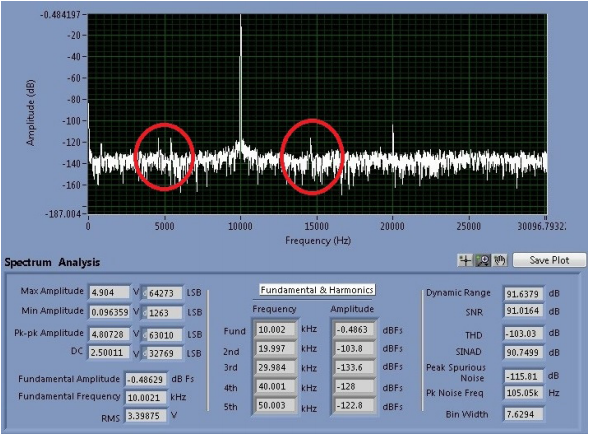
Task: Activate the graph zoom magnifier tool
Action: 483,260
